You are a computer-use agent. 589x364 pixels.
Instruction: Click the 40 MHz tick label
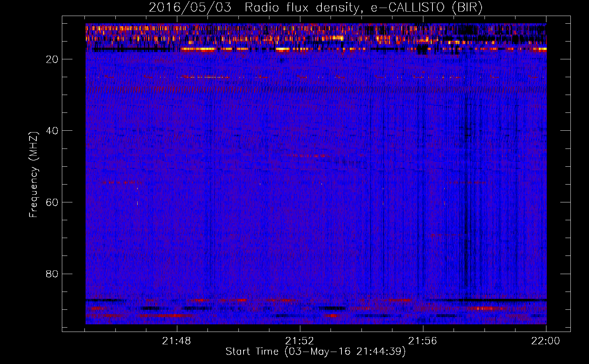[52, 131]
